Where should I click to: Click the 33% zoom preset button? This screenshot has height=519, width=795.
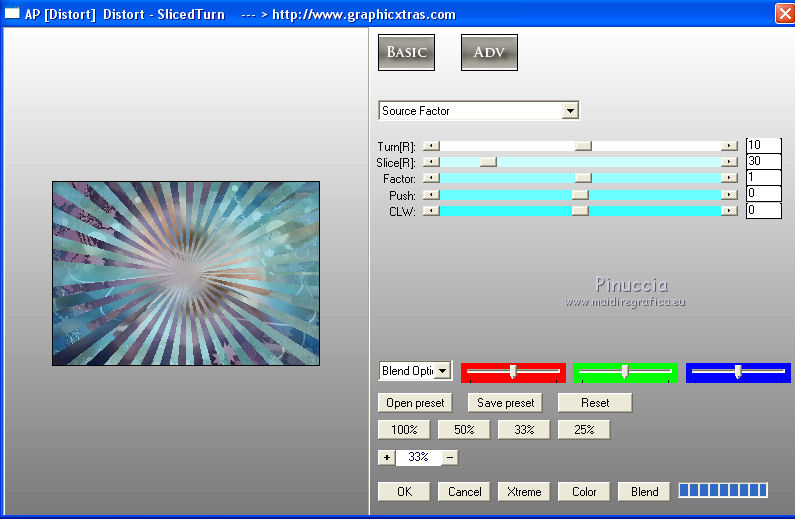pos(524,430)
